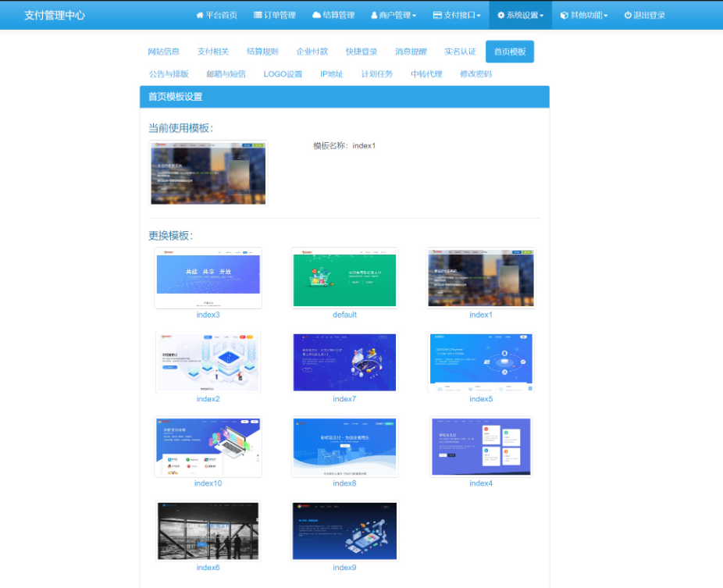
Task: Click the user icon beside 商户管理
Action: click(375, 15)
